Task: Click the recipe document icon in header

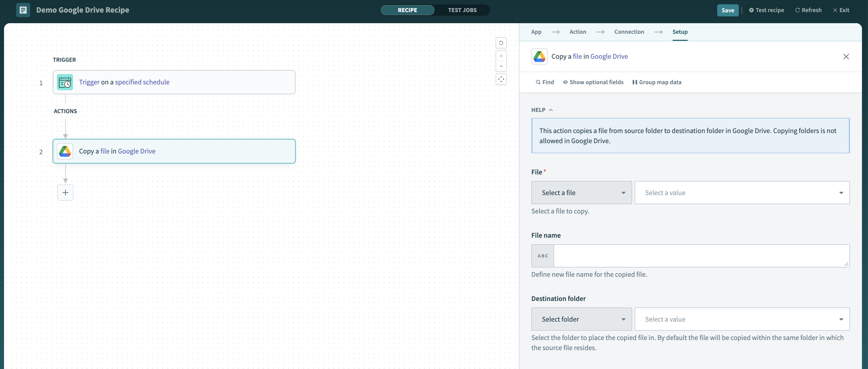Action: (23, 10)
